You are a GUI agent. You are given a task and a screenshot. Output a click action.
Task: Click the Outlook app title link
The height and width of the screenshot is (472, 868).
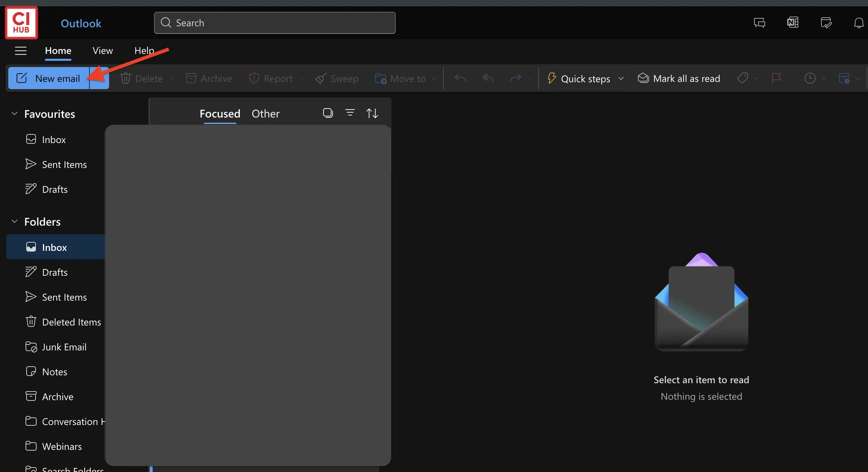pyautogui.click(x=81, y=23)
